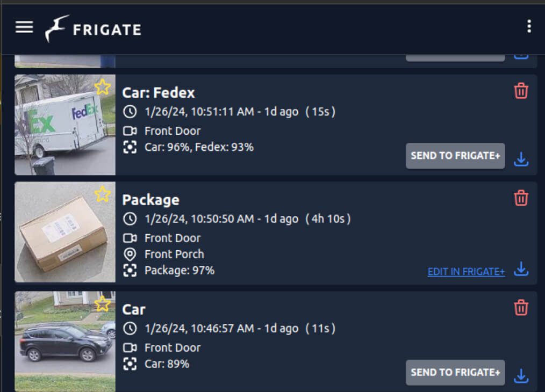The height and width of the screenshot is (392, 545).
Task: Star the black Car event
Action: pyautogui.click(x=102, y=303)
